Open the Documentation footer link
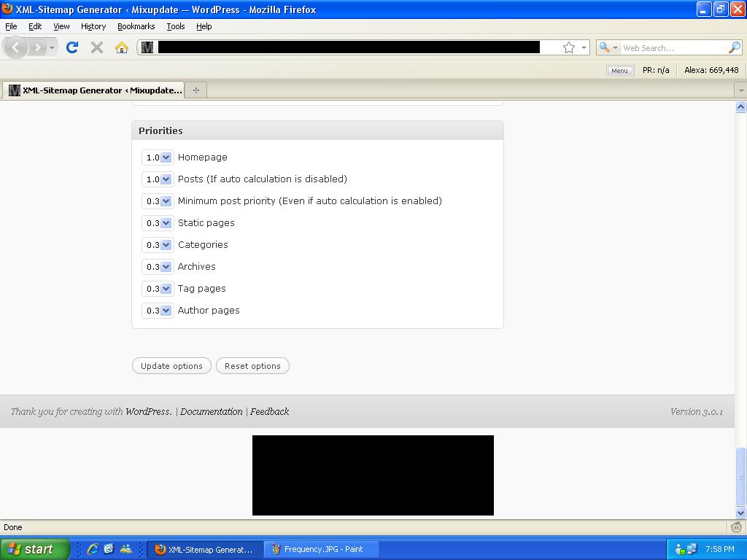Image resolution: width=747 pixels, height=560 pixels. [211, 411]
